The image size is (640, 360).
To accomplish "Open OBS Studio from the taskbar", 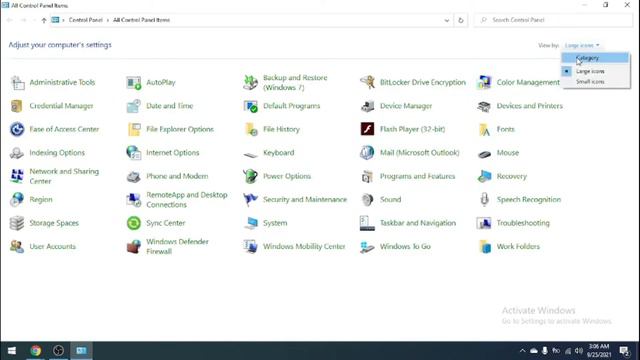I will point(58,351).
